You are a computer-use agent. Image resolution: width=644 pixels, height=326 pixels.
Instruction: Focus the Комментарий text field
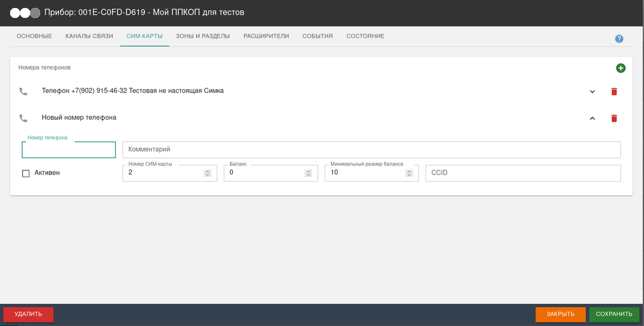[371, 149]
